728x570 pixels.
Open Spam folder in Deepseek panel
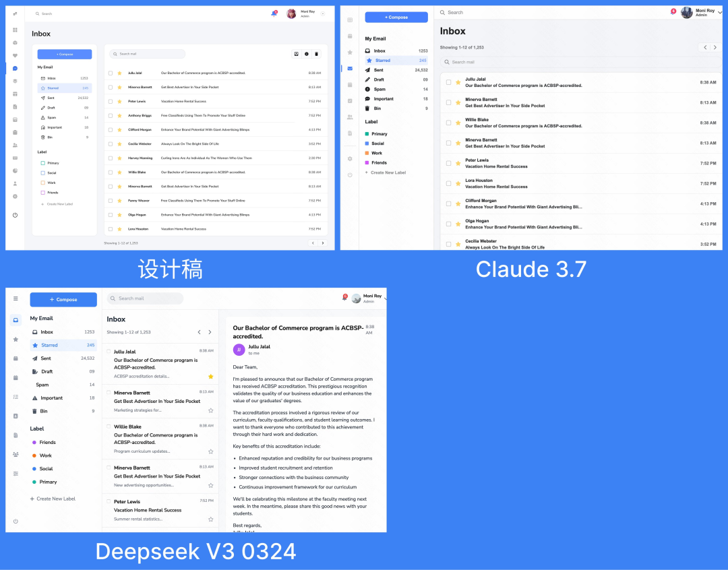(63, 385)
